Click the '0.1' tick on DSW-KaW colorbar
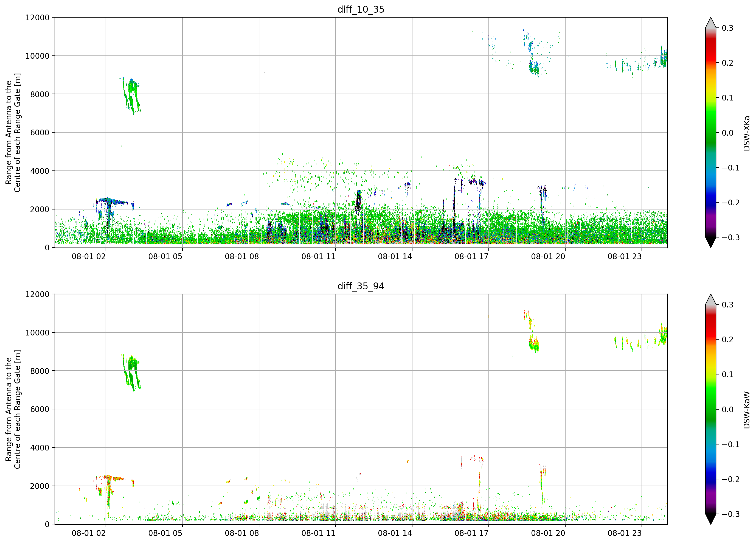 click(728, 374)
